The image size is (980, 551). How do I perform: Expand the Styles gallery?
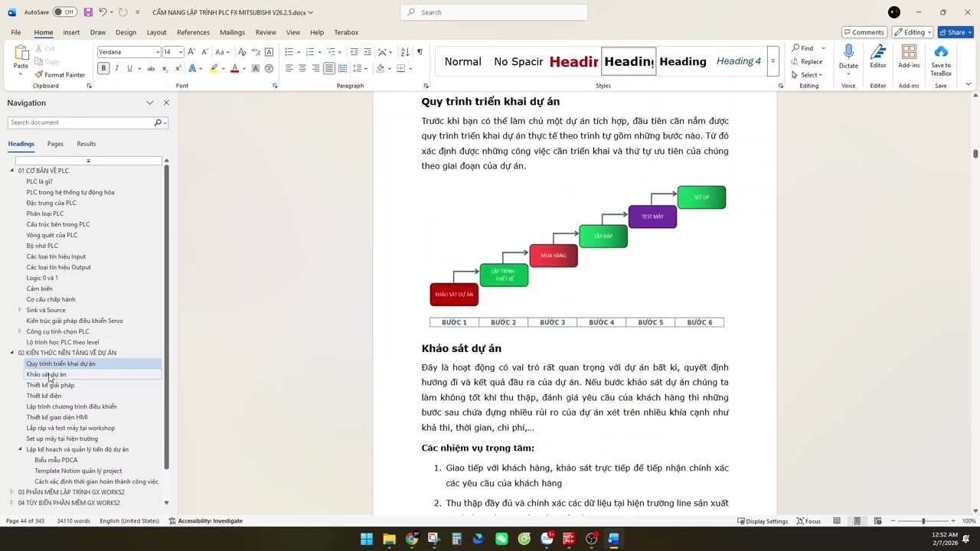coord(773,61)
